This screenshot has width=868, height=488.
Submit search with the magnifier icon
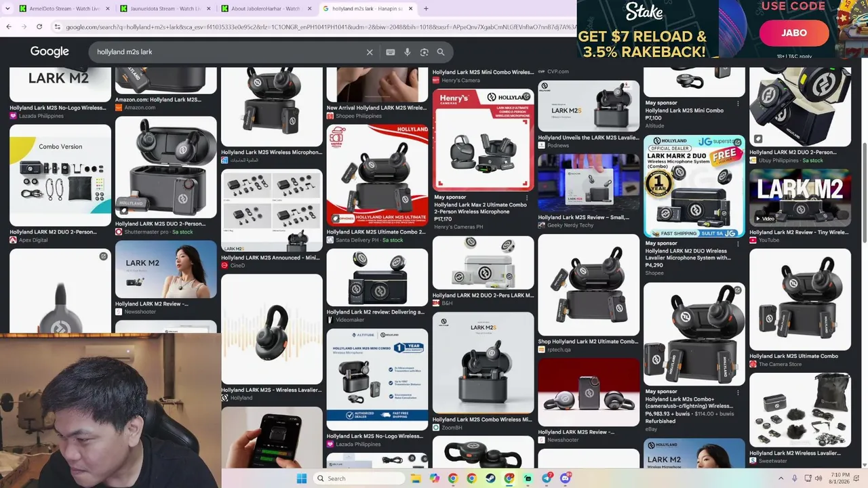441,52
